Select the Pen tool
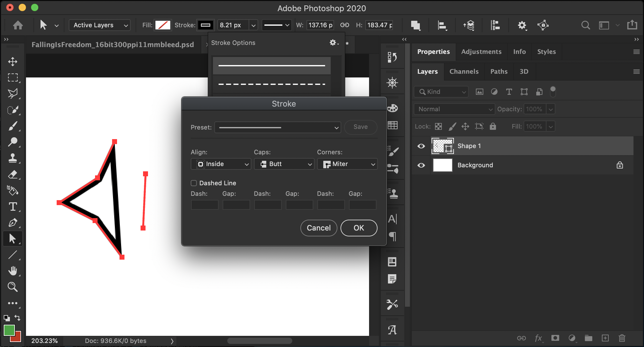The width and height of the screenshot is (644, 347). pos(13,222)
